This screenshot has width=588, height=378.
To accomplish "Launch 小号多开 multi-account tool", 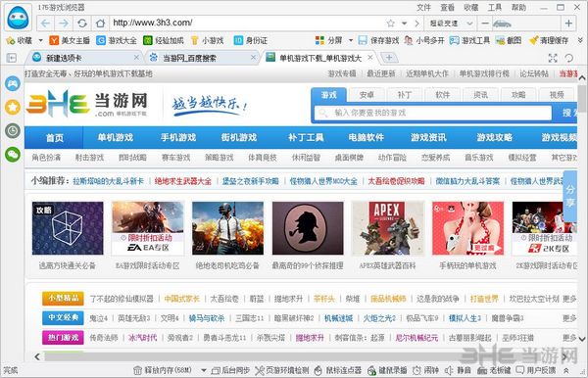I will [x=423, y=40].
